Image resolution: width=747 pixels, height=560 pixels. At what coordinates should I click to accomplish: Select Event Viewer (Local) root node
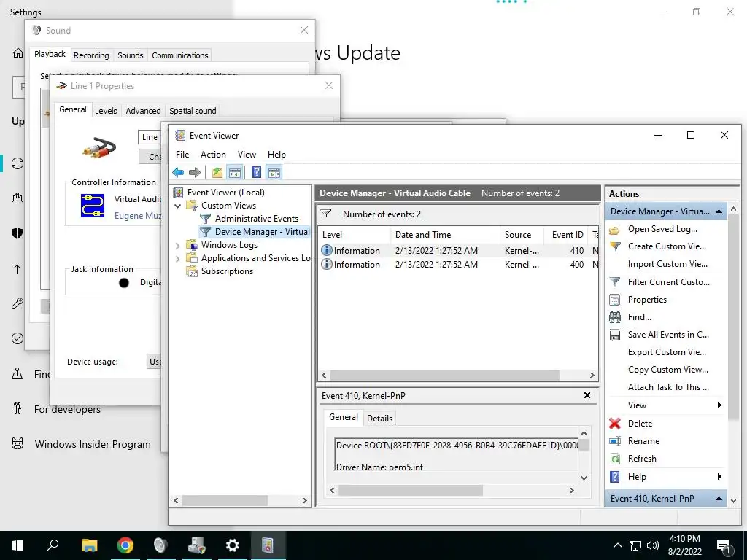click(x=225, y=192)
